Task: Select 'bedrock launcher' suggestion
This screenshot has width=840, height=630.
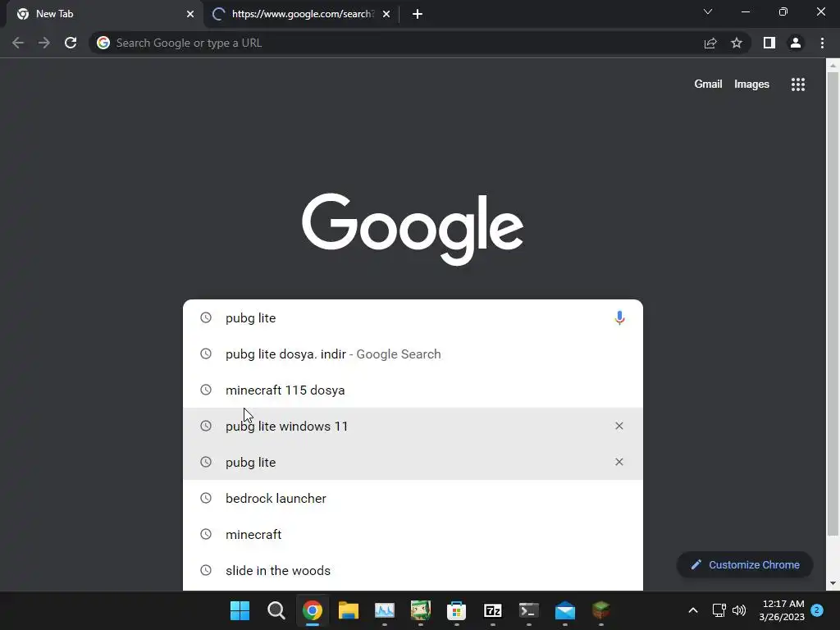Action: [413, 498]
